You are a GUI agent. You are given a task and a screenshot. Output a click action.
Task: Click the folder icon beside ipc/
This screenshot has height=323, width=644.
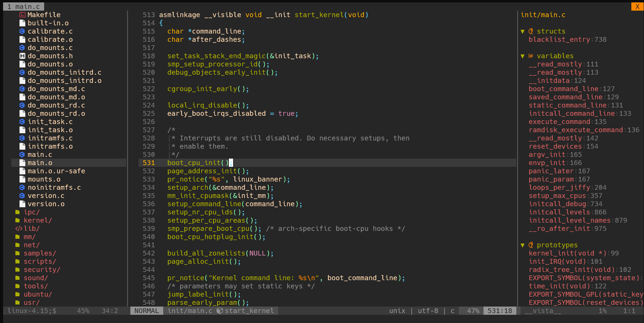[x=17, y=212]
